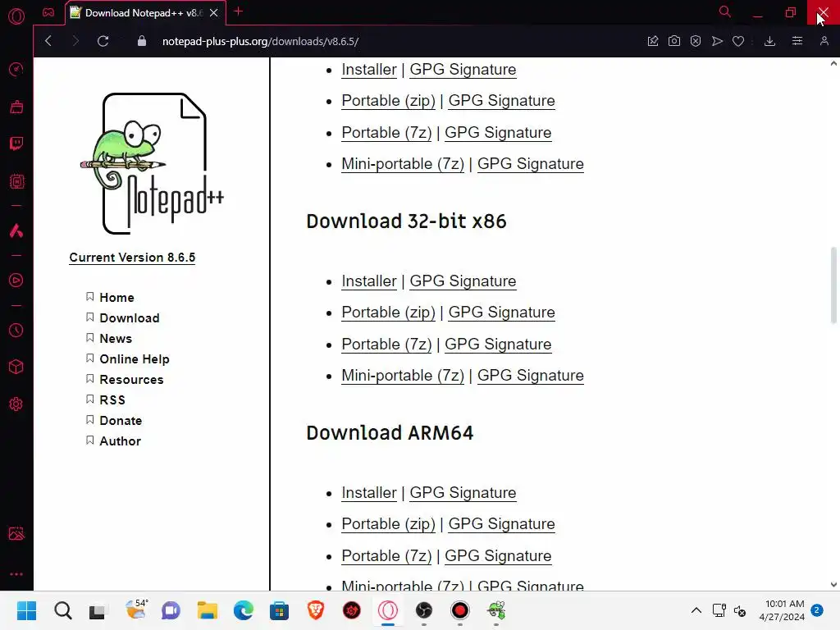Image resolution: width=840 pixels, height=630 pixels.
Task: Download 32-bit x86 Portable (7z)
Action: pyautogui.click(x=386, y=344)
